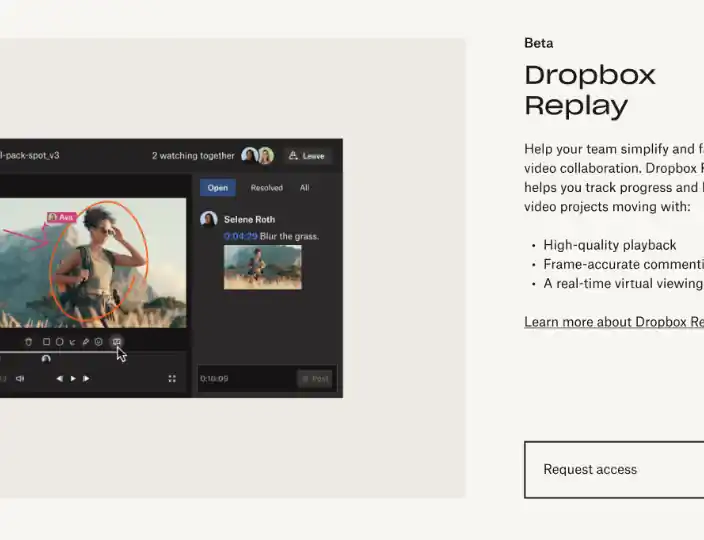Click Selene Roth's avatar in the comment

coord(209,220)
